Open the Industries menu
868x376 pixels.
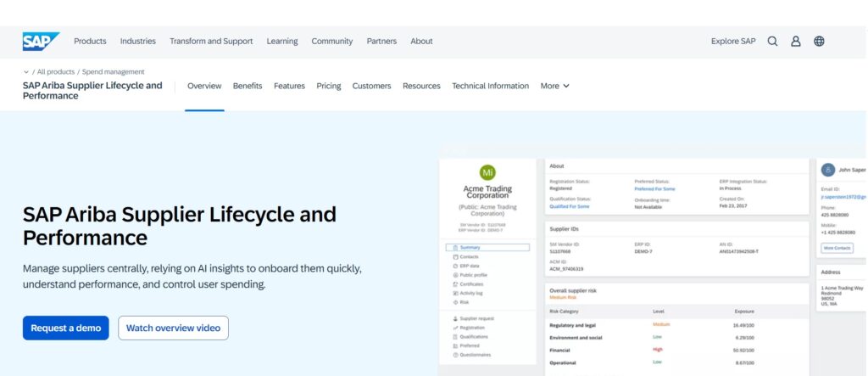click(138, 41)
